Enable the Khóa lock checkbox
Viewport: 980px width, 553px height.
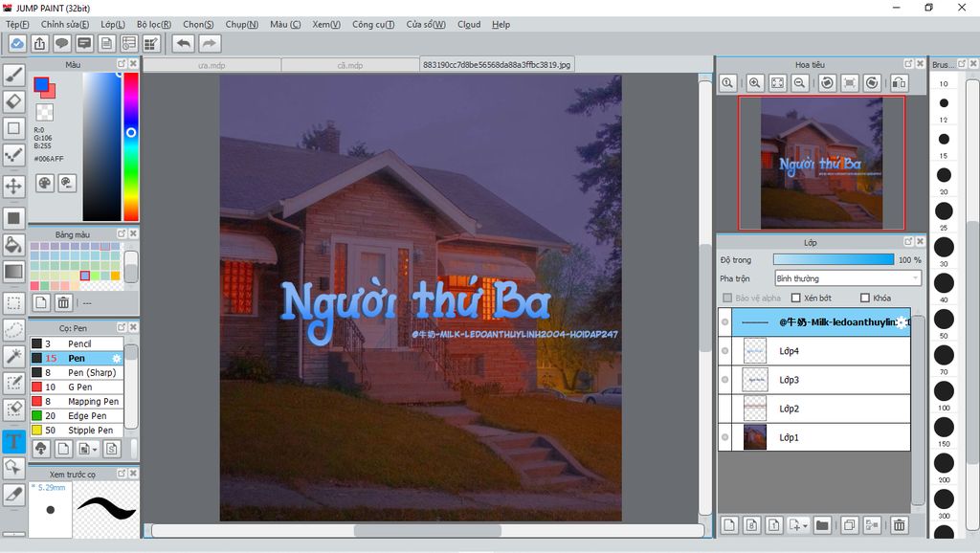(x=865, y=299)
